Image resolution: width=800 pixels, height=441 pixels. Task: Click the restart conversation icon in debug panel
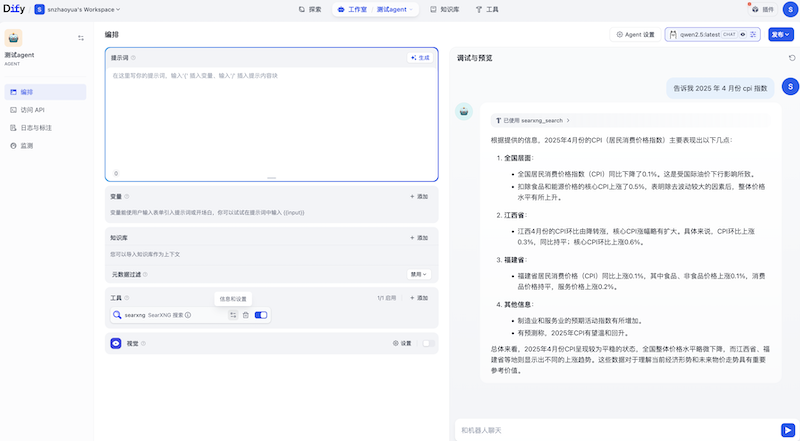792,58
